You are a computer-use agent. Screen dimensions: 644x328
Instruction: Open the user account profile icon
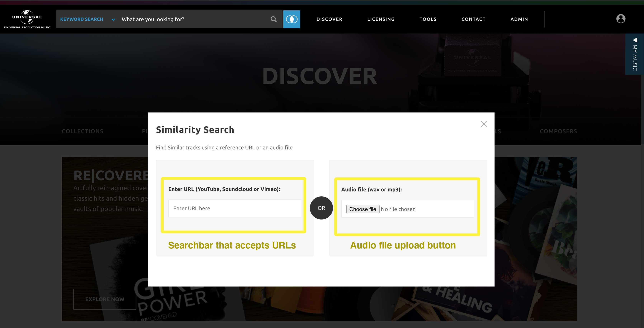(621, 19)
